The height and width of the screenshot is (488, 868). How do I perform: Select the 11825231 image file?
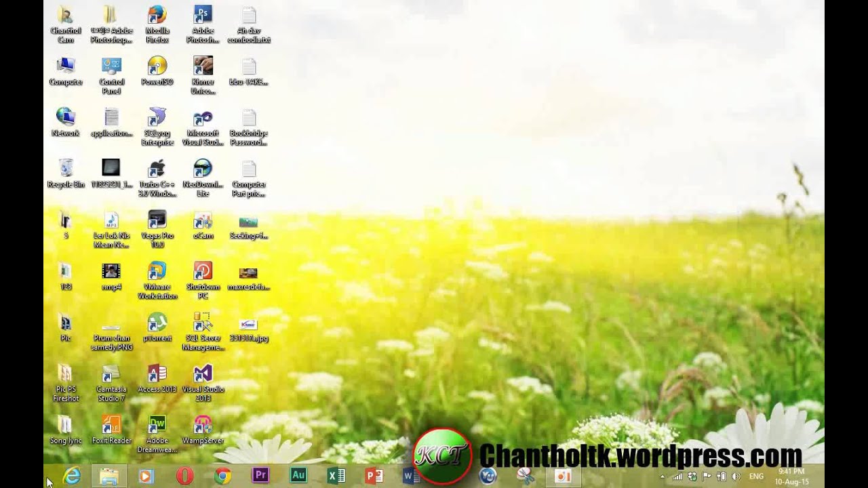click(x=111, y=174)
